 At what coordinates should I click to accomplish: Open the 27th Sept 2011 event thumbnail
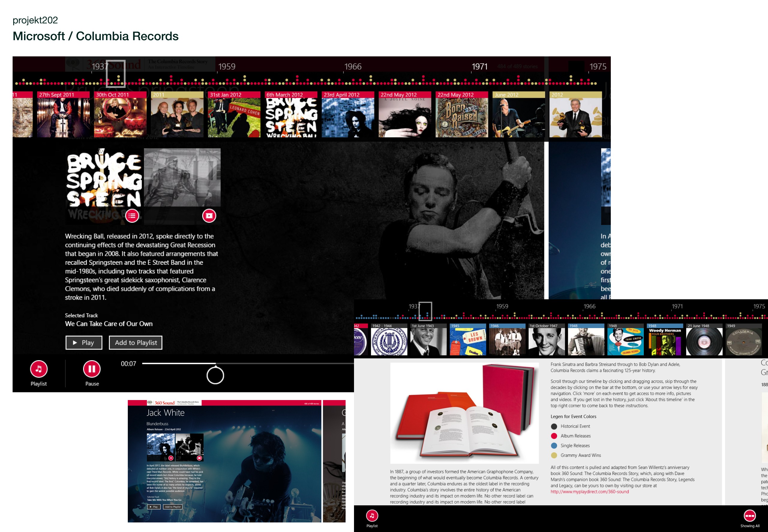[x=63, y=114]
